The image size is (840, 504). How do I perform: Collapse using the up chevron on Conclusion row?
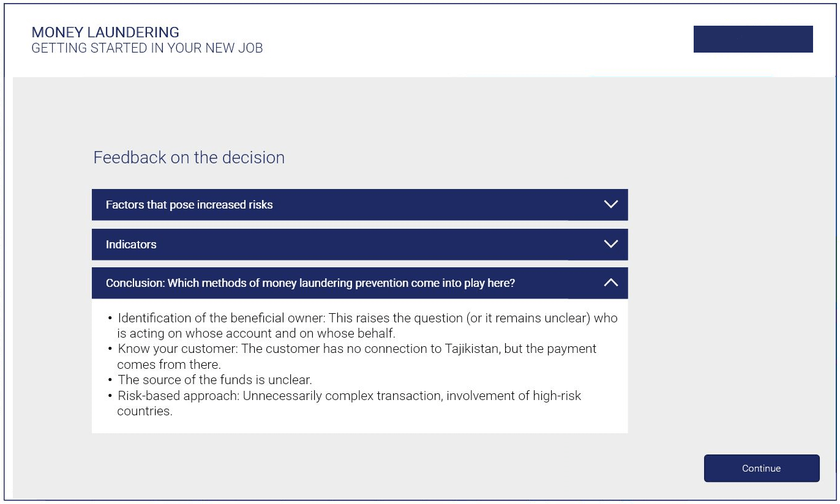click(610, 283)
